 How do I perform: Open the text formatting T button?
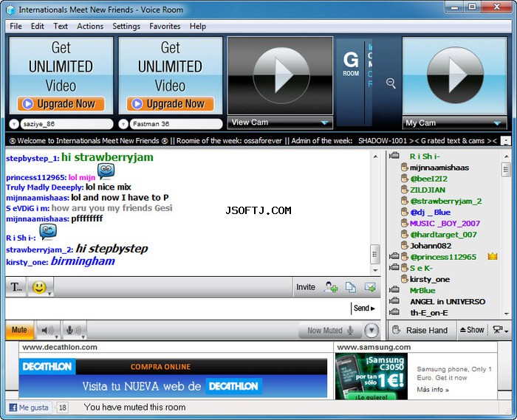click(x=16, y=287)
